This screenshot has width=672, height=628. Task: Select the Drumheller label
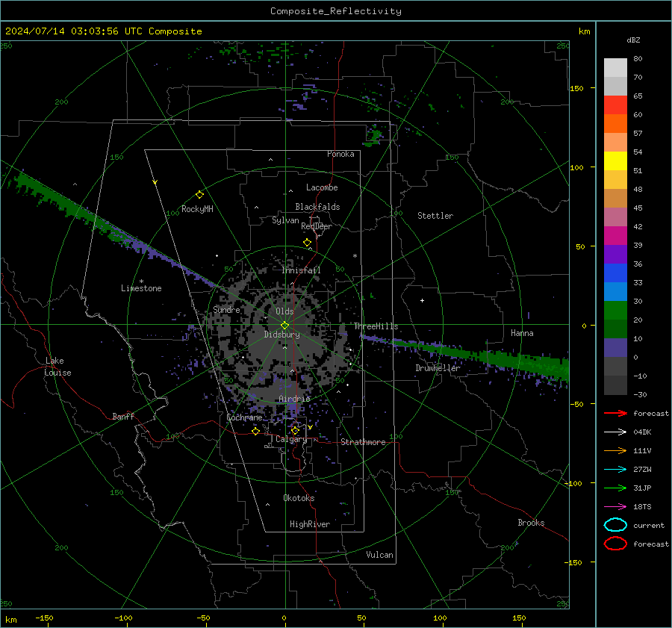[x=438, y=368]
